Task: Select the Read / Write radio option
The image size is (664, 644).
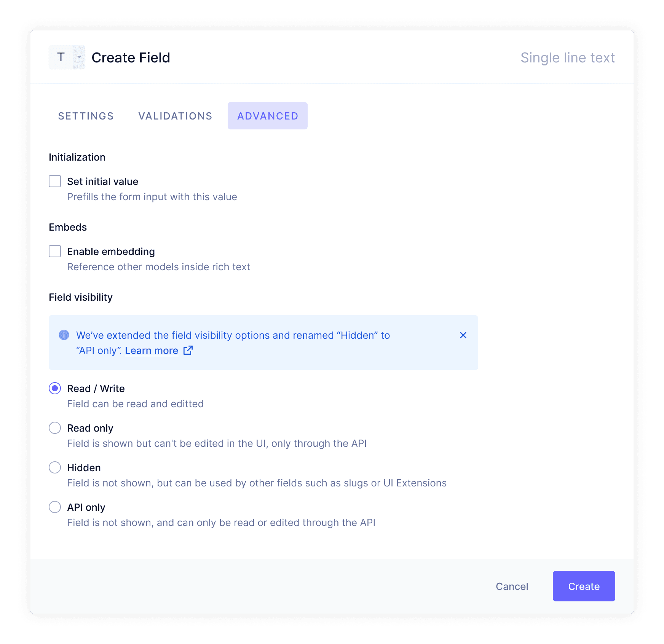Action: (x=55, y=388)
